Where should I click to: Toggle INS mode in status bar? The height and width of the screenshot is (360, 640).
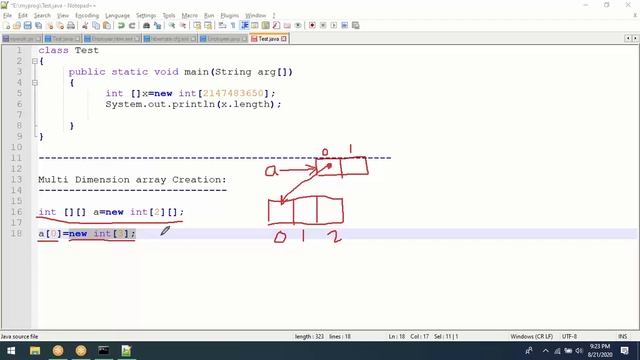(x=622, y=336)
